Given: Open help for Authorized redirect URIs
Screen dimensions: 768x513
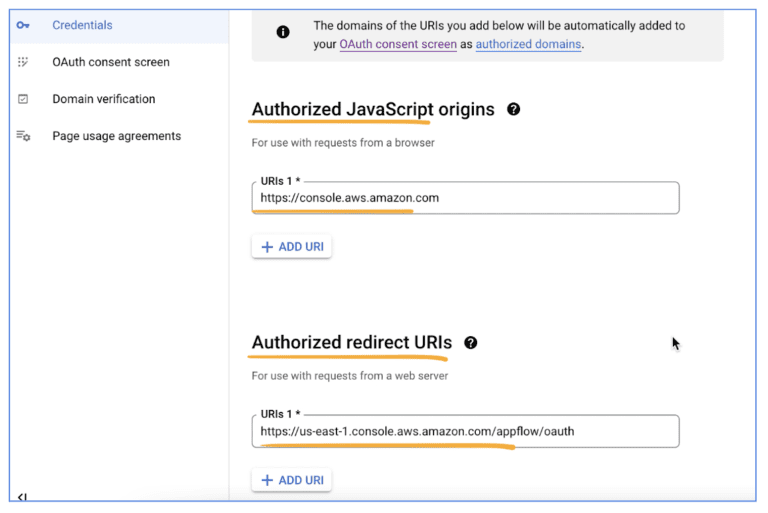Looking at the screenshot, I should (x=471, y=343).
